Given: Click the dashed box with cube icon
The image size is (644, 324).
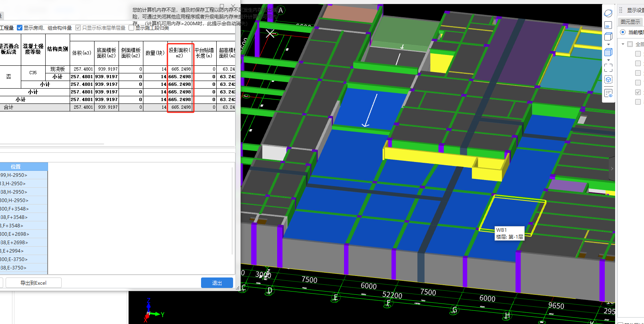Looking at the screenshot, I should pos(608,80).
